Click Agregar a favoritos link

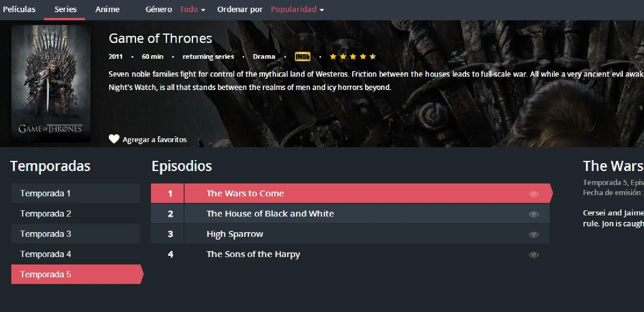tap(154, 139)
